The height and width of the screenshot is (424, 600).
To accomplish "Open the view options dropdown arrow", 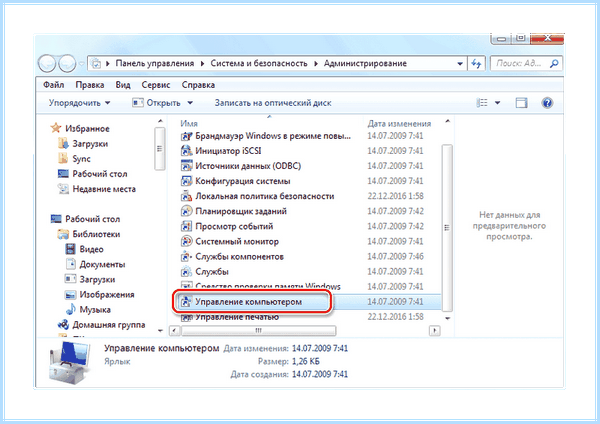I will pyautogui.click(x=497, y=103).
